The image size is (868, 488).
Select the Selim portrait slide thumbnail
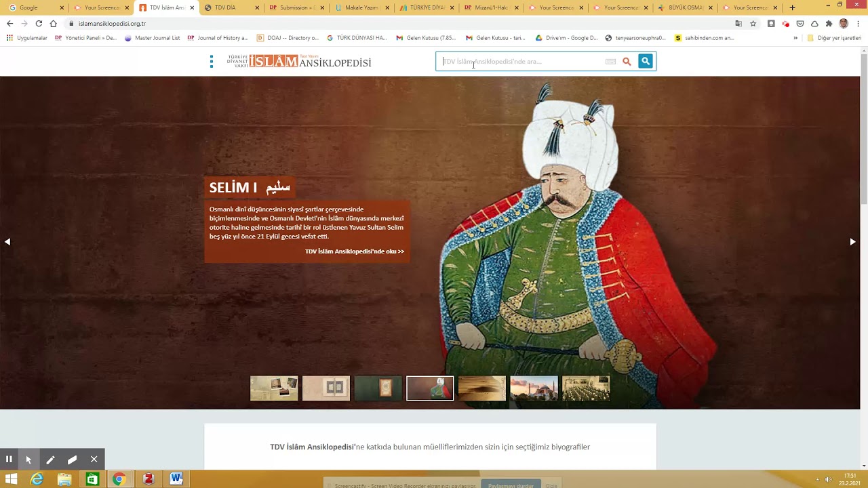(x=430, y=388)
